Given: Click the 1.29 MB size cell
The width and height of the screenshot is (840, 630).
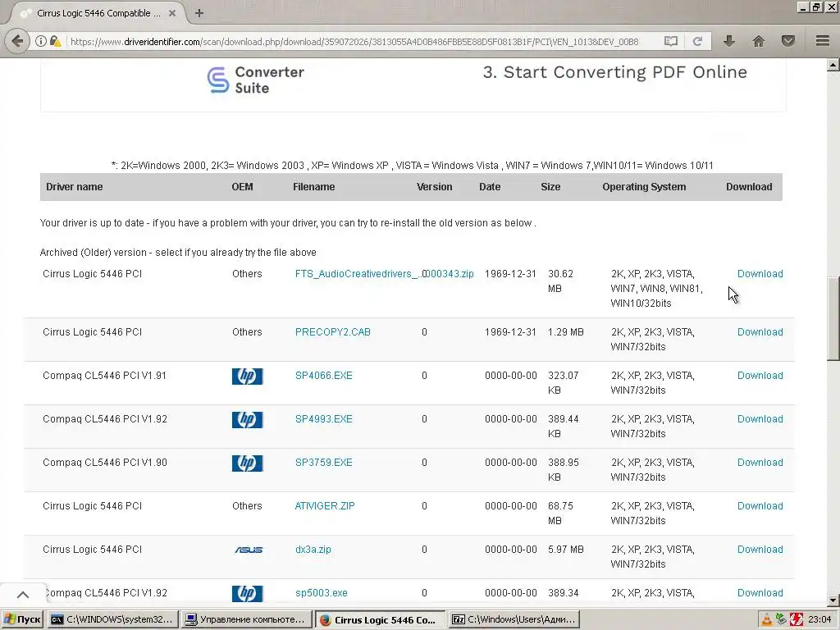Looking at the screenshot, I should pyautogui.click(x=566, y=332).
